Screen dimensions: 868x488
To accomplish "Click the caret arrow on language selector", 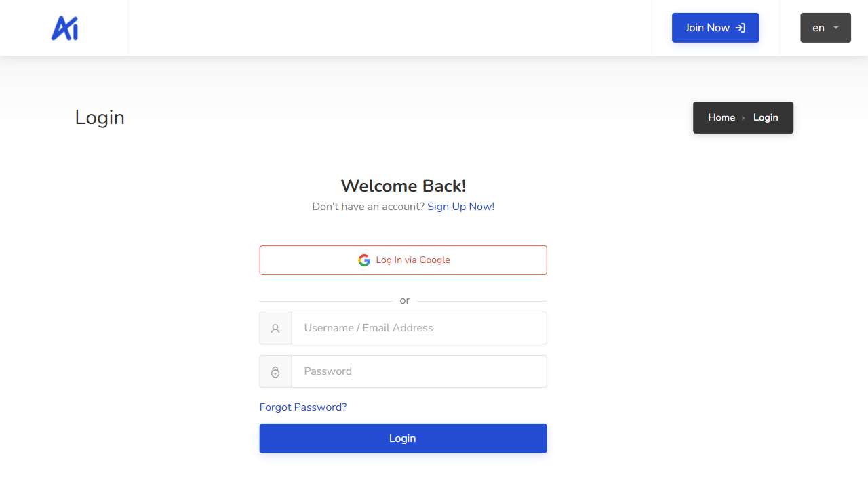I will click(836, 28).
